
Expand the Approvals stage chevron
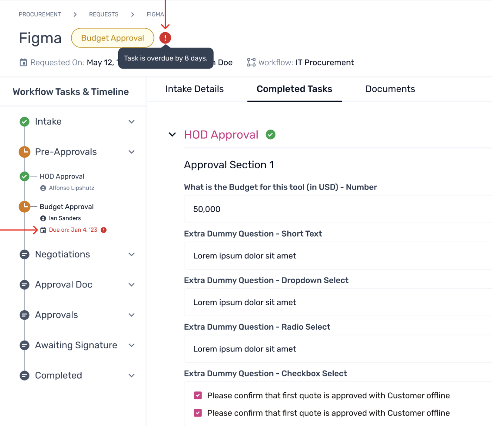point(132,315)
